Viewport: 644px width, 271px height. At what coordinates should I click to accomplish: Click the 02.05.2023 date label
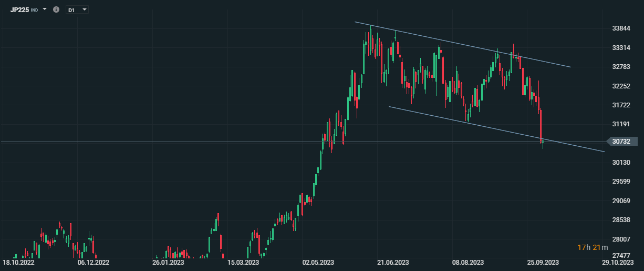point(318,262)
